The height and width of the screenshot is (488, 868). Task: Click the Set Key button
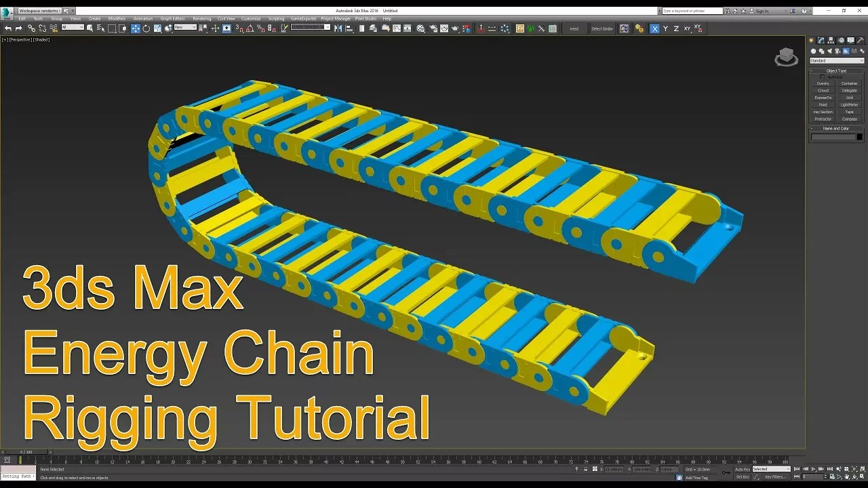pos(743,476)
